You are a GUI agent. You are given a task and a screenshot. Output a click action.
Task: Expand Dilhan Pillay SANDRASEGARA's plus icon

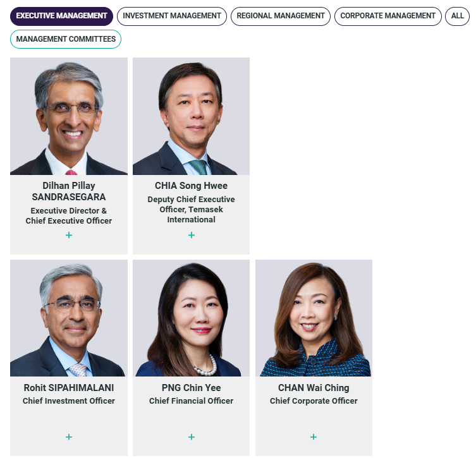pyautogui.click(x=69, y=235)
